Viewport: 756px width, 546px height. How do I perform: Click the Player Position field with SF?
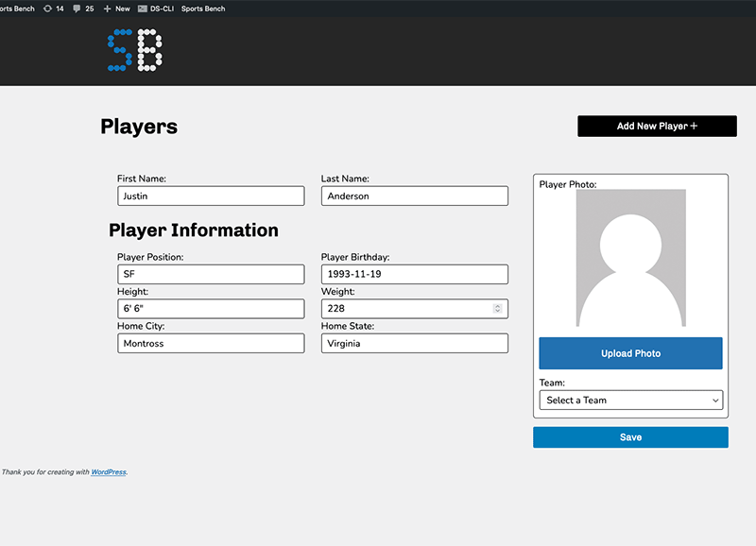pyautogui.click(x=211, y=274)
